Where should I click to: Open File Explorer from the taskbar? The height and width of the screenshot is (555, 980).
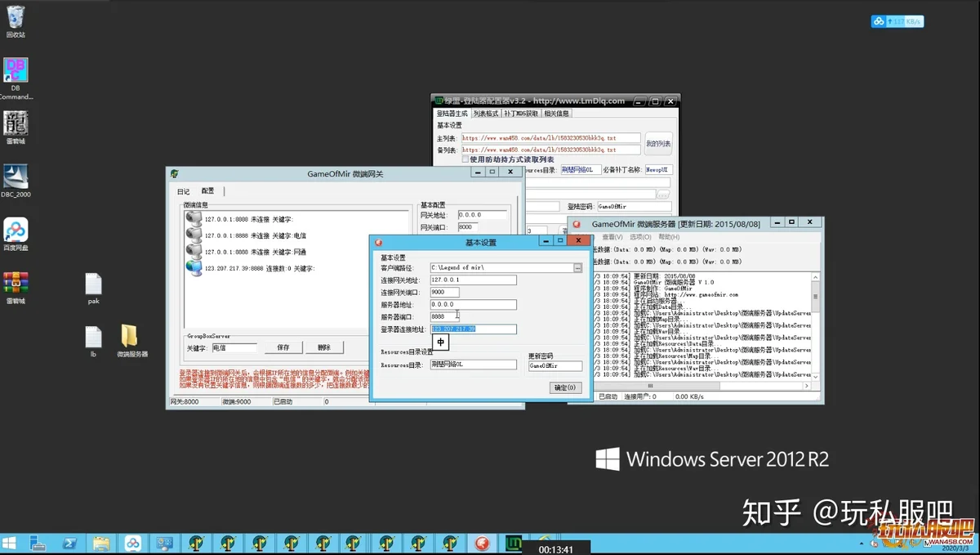coord(101,544)
